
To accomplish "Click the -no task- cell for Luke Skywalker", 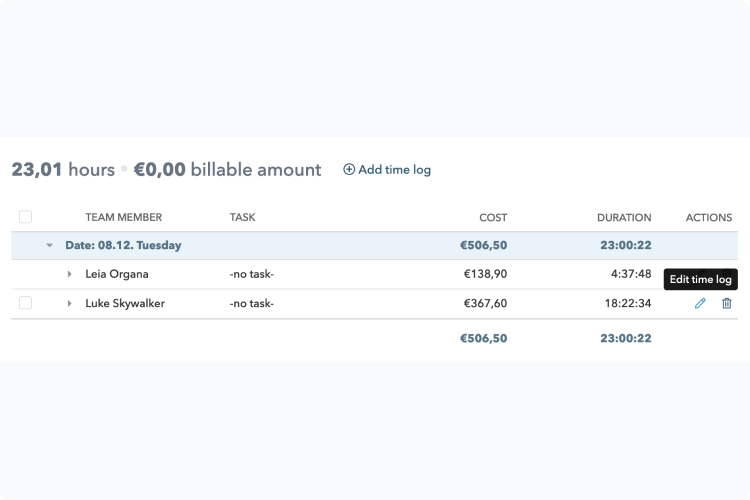I will coord(252,303).
